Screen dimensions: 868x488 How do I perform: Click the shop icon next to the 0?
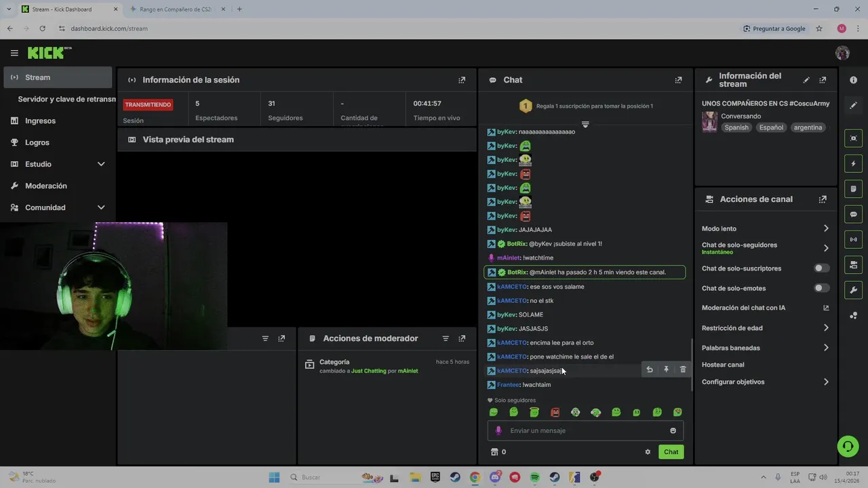[494, 452]
